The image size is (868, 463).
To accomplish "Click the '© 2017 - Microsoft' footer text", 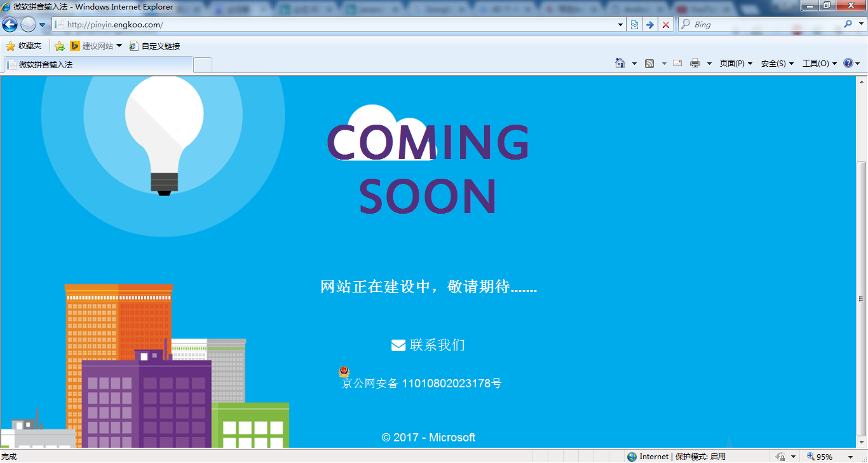I will pyautogui.click(x=429, y=438).
